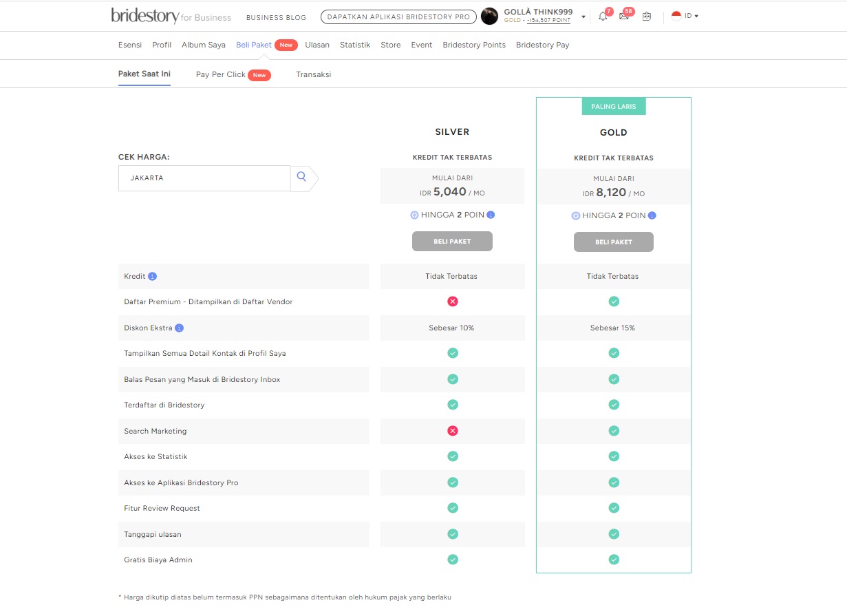This screenshot has width=847, height=616.
Task: Go to the Profil tab
Action: [162, 45]
